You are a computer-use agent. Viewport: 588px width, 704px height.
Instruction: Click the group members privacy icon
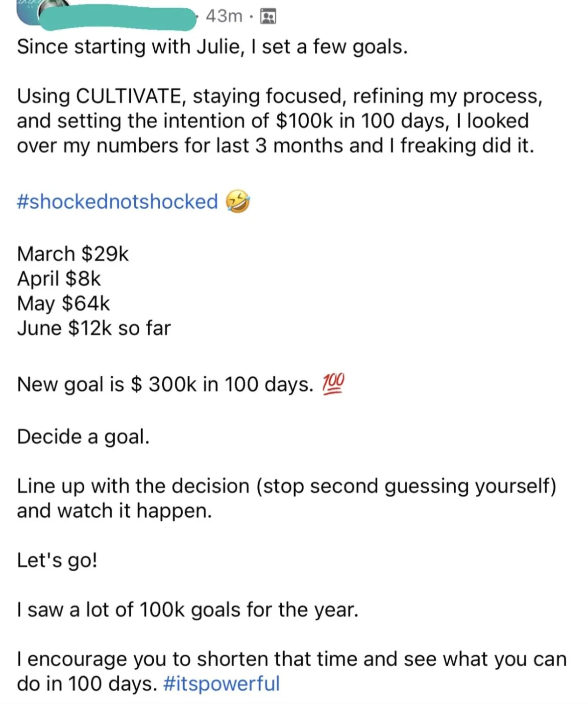[x=268, y=18]
